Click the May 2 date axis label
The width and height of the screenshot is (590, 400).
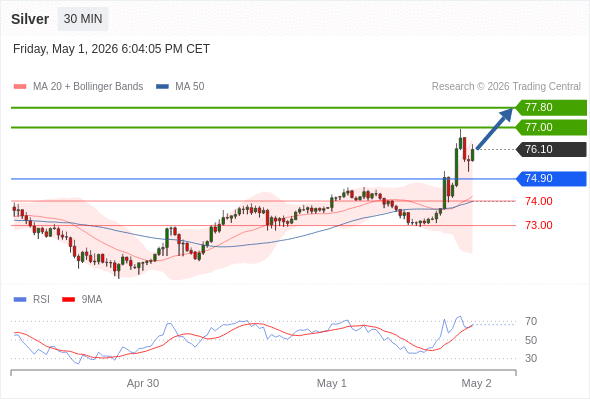(x=476, y=383)
